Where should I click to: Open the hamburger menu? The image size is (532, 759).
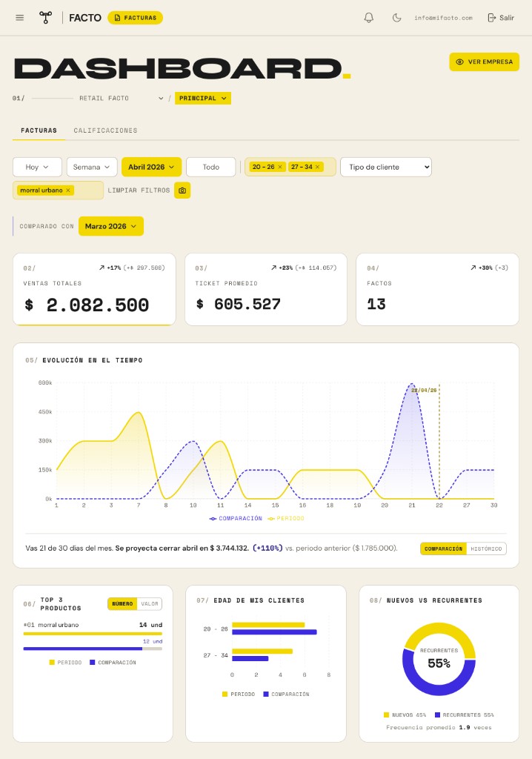pos(20,18)
